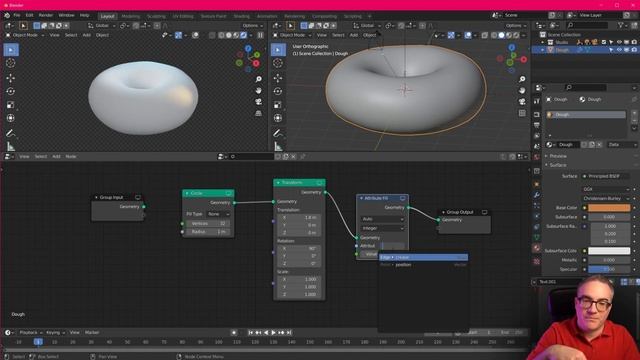Select the Transform tool in right viewport

pos(278,118)
